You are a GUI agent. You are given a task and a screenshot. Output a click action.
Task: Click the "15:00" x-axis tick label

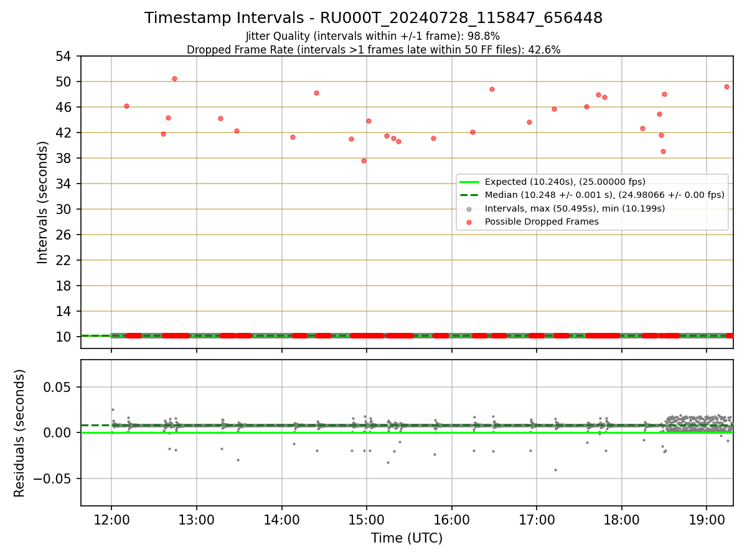coord(367,520)
